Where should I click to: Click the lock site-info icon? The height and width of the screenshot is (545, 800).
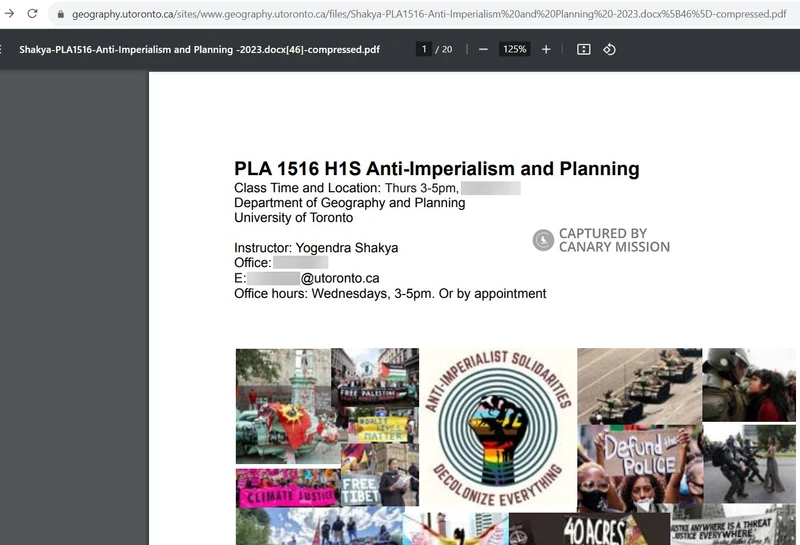(x=61, y=15)
